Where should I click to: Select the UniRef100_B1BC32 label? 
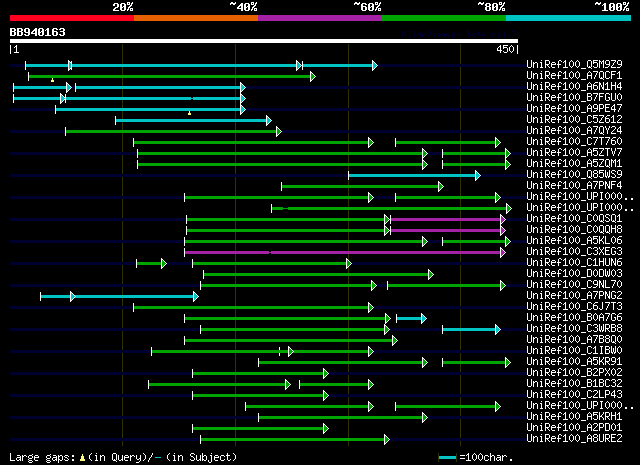click(x=574, y=384)
